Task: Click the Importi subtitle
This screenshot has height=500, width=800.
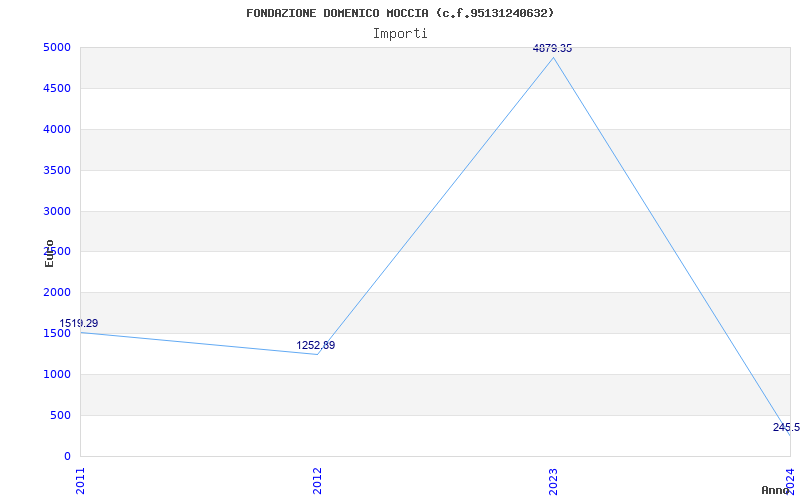Action: point(400,34)
